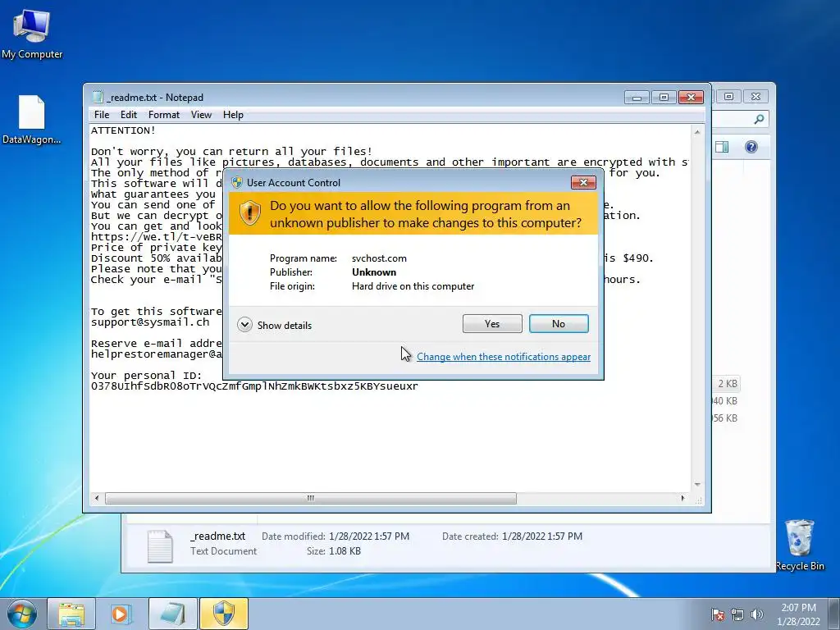Click Date created value in details pane
The height and width of the screenshot is (630, 840).
[x=542, y=536]
